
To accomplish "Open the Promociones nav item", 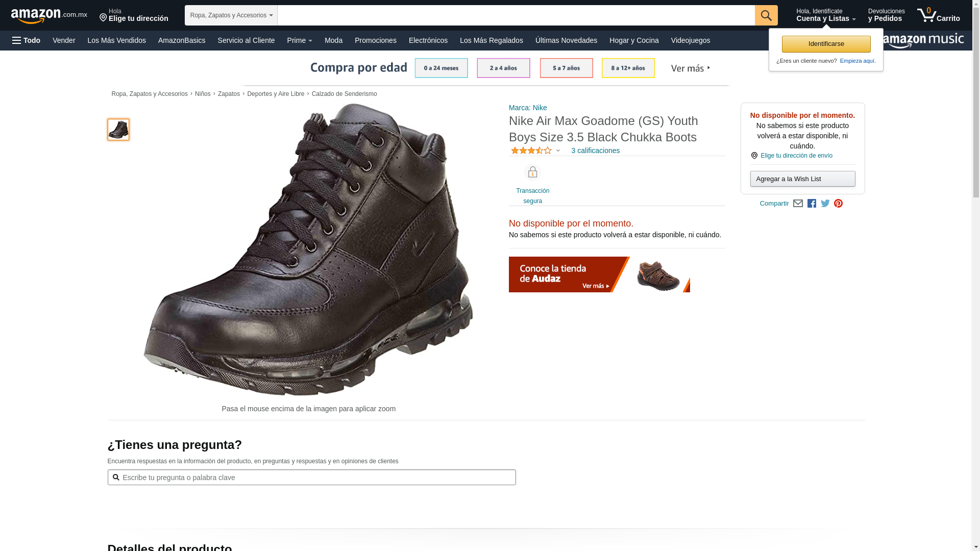I will pyautogui.click(x=376, y=40).
